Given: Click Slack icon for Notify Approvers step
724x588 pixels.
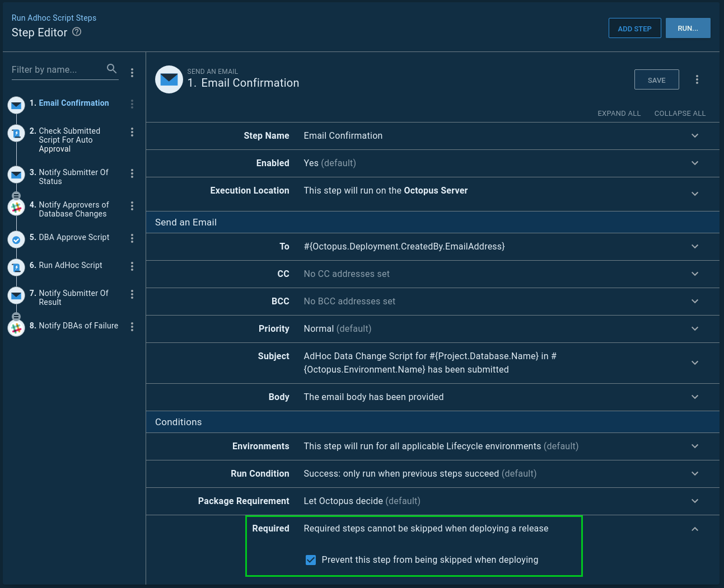Looking at the screenshot, I should 16,207.
